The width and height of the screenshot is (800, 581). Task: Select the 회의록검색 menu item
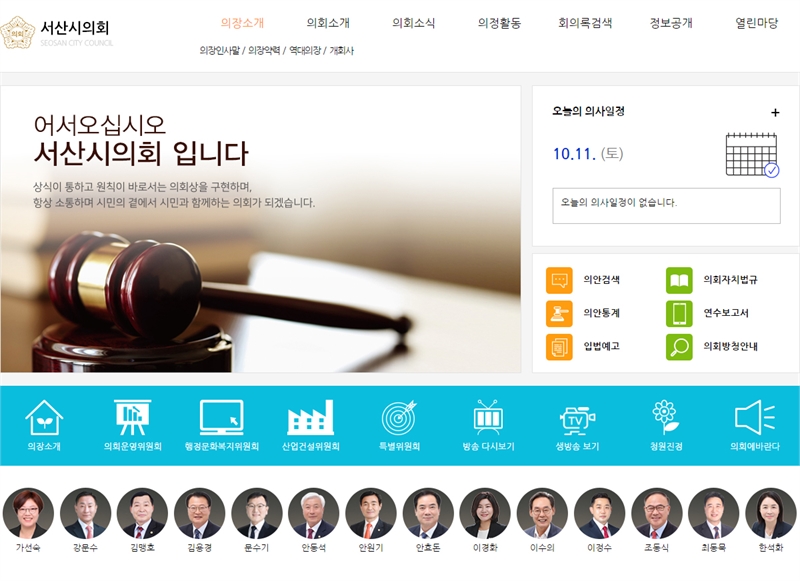(585, 23)
